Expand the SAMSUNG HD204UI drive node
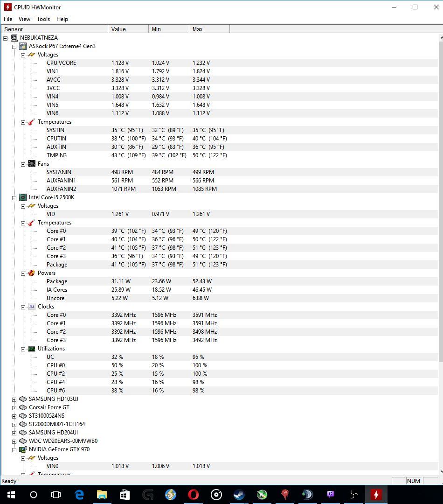Screen dimensions: 443x504 [x=14, y=433]
